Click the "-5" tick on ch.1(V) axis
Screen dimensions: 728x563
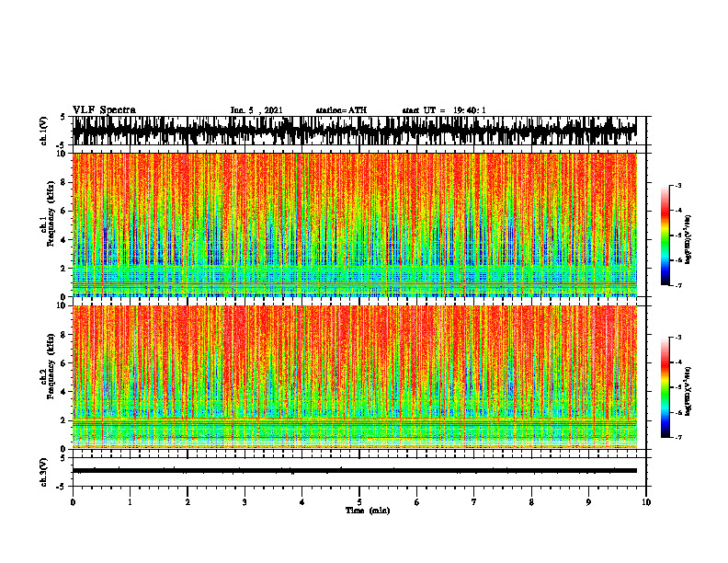[62, 145]
